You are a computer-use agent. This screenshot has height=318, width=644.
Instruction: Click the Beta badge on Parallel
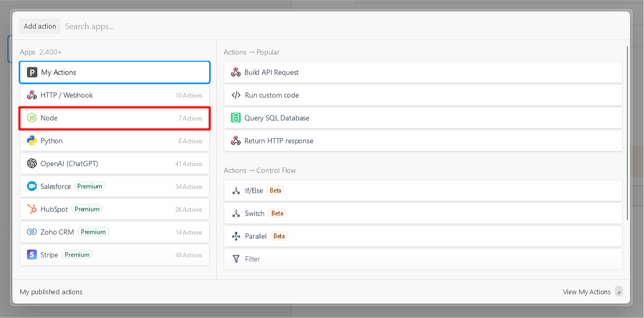[x=279, y=236]
